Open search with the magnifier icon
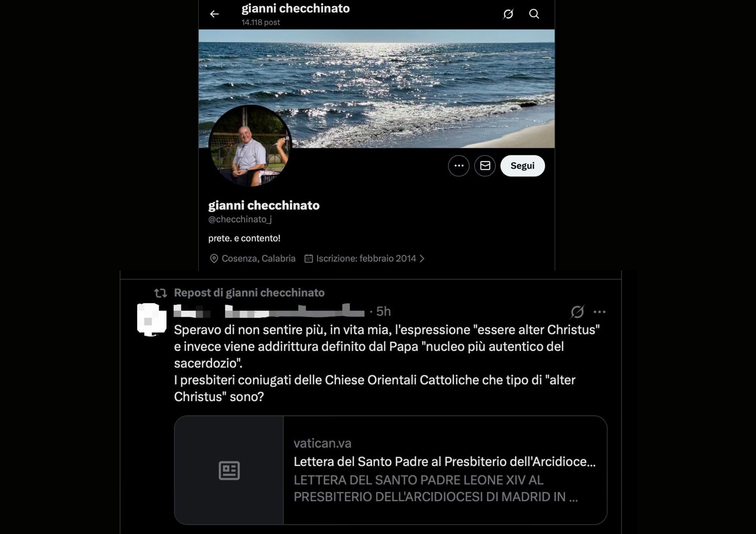The height and width of the screenshot is (534, 756). (534, 14)
